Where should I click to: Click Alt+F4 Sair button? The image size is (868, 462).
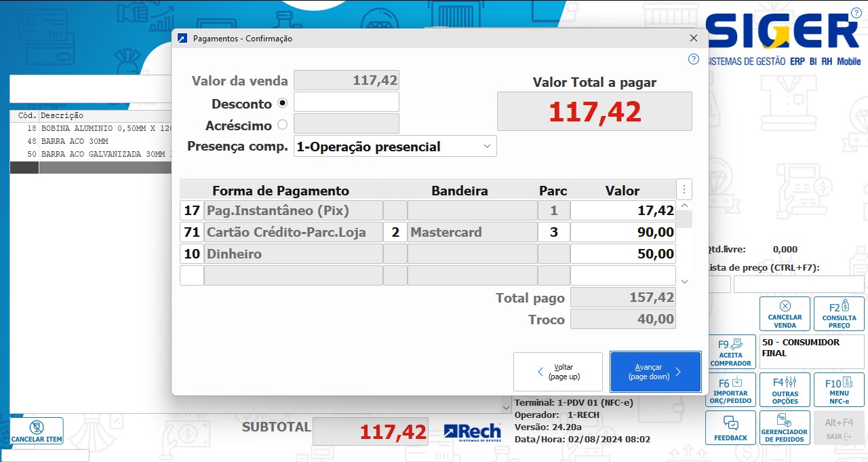click(x=839, y=428)
